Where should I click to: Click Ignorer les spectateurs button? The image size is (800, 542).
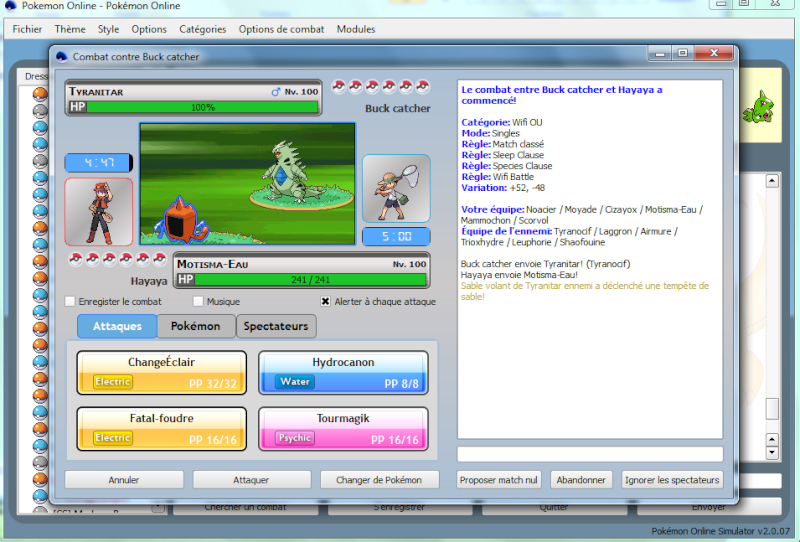(672, 480)
